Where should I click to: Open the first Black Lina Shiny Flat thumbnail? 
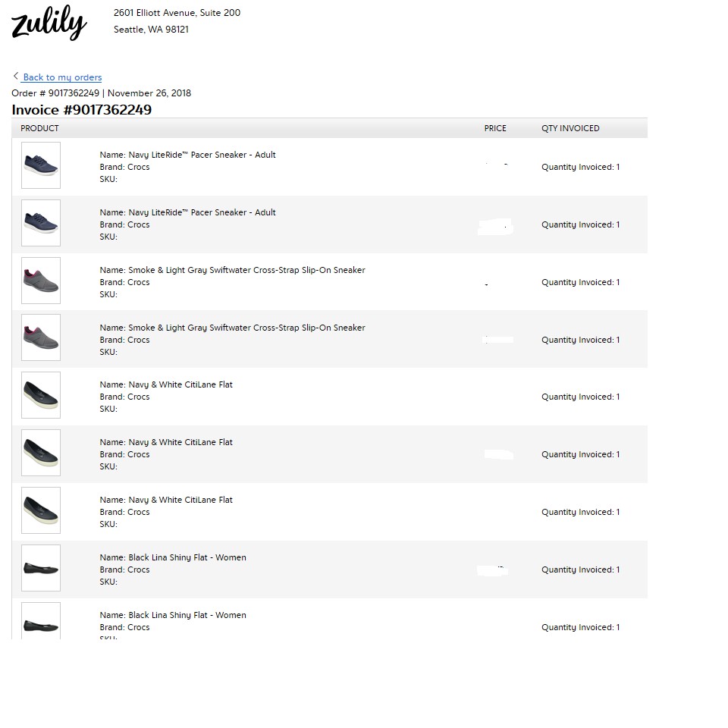point(41,568)
